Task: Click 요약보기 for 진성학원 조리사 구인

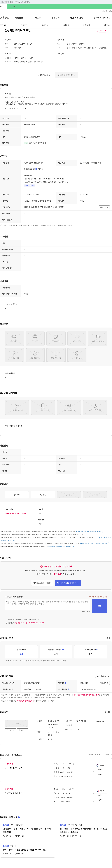Action: (100, 795)
